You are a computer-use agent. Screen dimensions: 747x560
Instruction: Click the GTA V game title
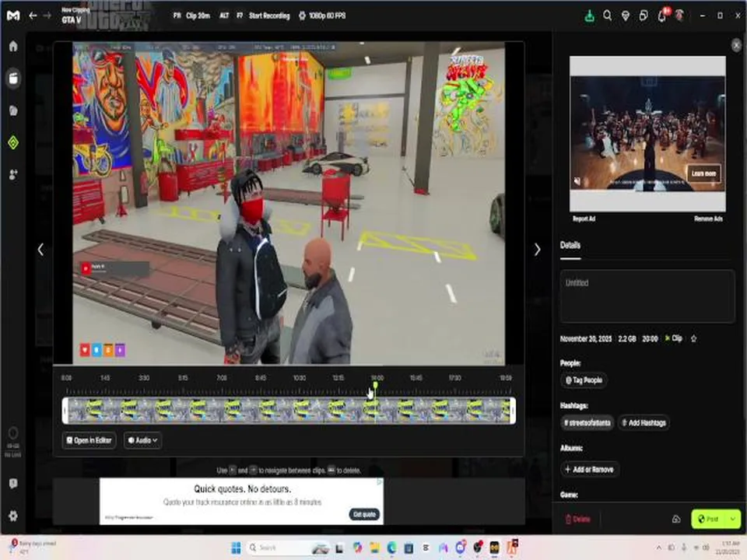(72, 20)
